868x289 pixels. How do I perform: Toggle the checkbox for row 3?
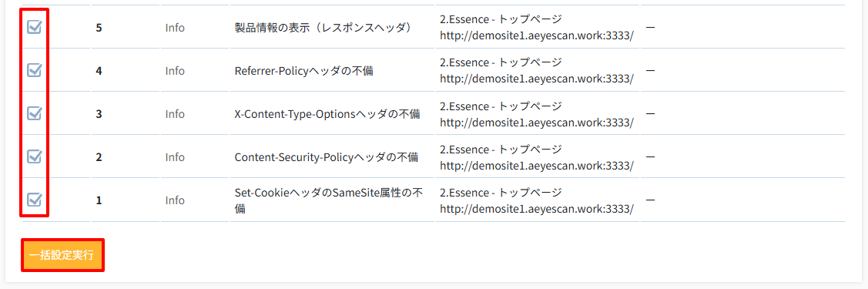pos(35,113)
